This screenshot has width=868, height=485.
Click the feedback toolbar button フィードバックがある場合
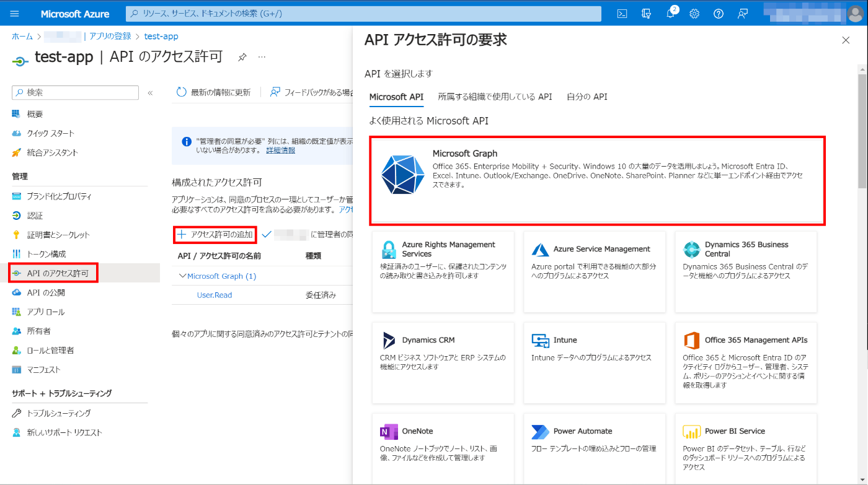click(310, 92)
